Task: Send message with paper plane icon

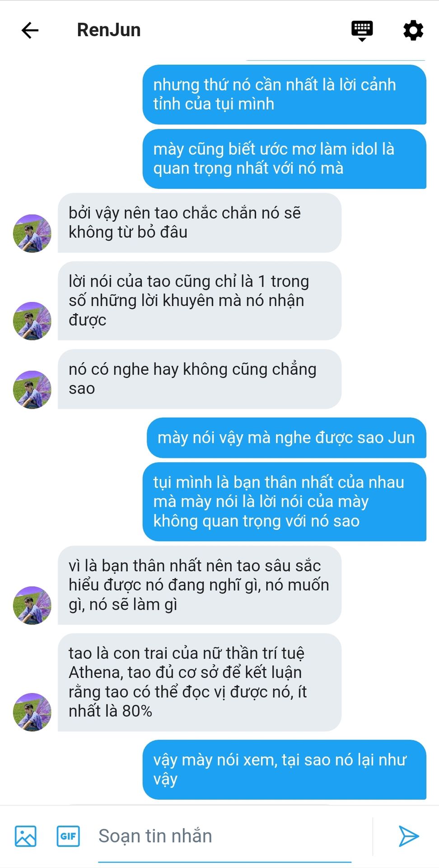Action: (x=409, y=836)
